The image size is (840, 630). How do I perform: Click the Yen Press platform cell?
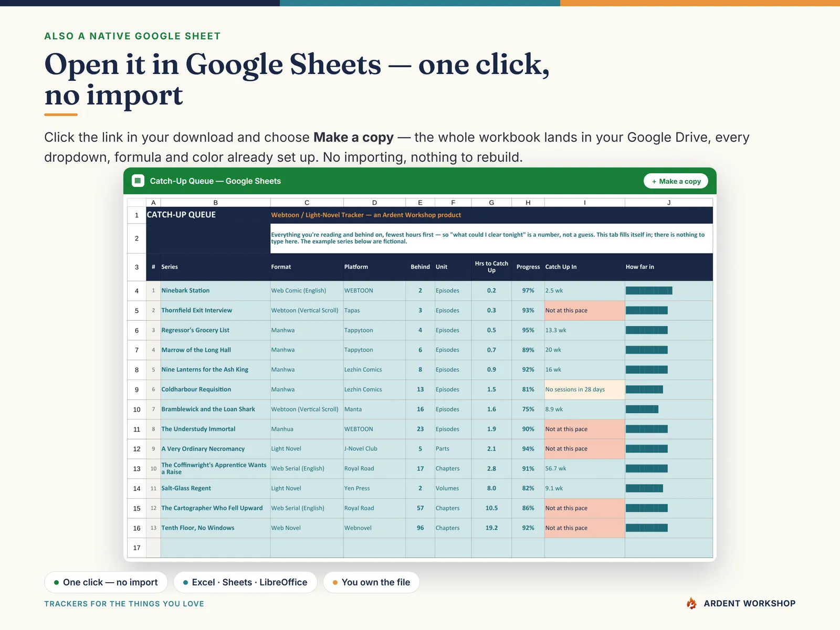pos(374,488)
